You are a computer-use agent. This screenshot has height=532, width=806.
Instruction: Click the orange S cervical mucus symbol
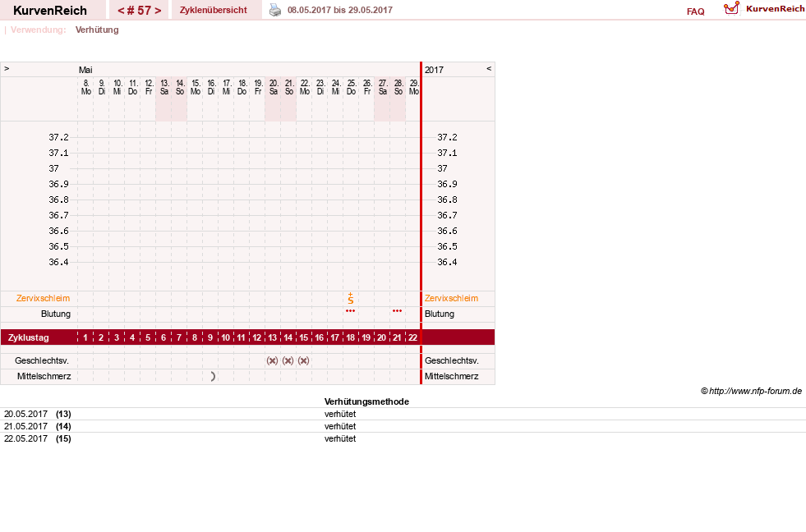[x=351, y=298]
